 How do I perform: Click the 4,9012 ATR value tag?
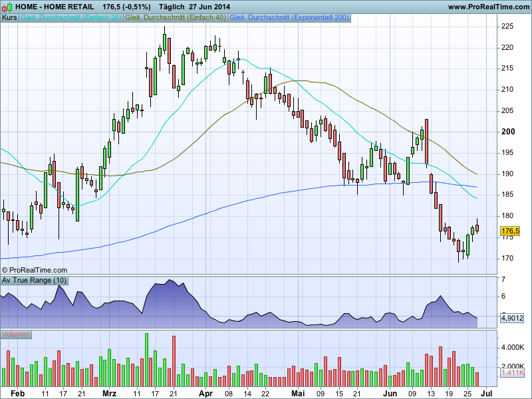coord(512,318)
